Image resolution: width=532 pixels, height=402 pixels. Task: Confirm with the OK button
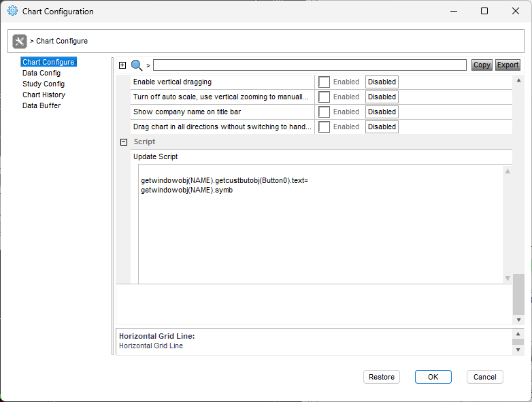pyautogui.click(x=433, y=377)
